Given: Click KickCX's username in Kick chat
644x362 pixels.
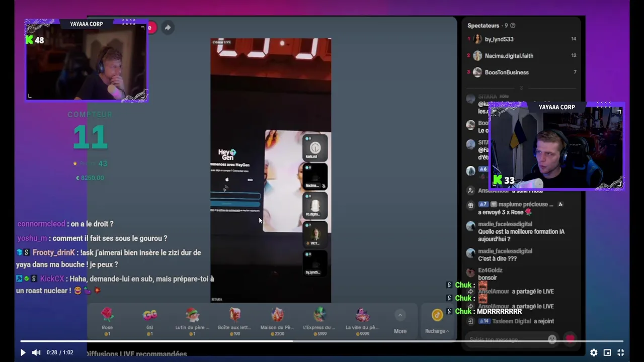Looking at the screenshot, I should point(52,279).
